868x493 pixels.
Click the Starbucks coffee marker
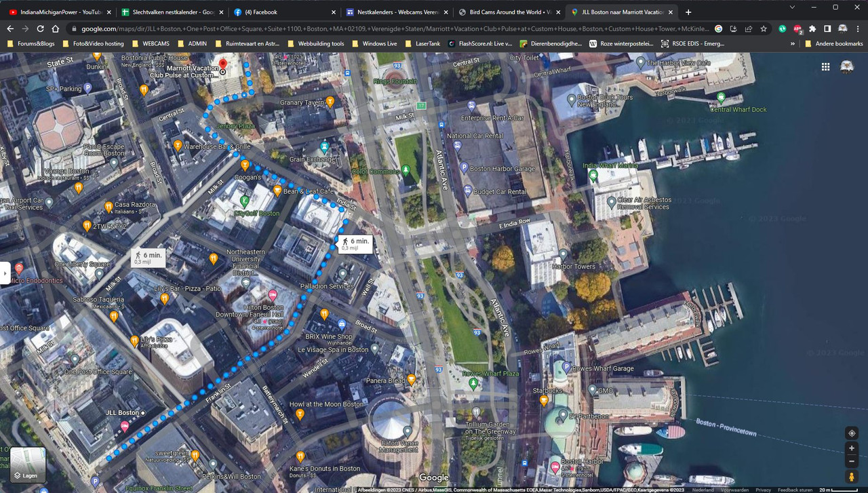tap(544, 400)
